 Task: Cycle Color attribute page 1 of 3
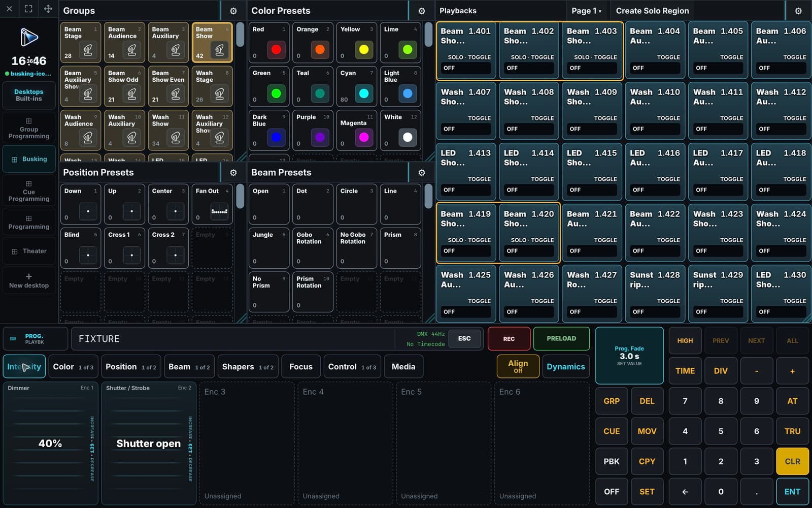pyautogui.click(x=74, y=367)
